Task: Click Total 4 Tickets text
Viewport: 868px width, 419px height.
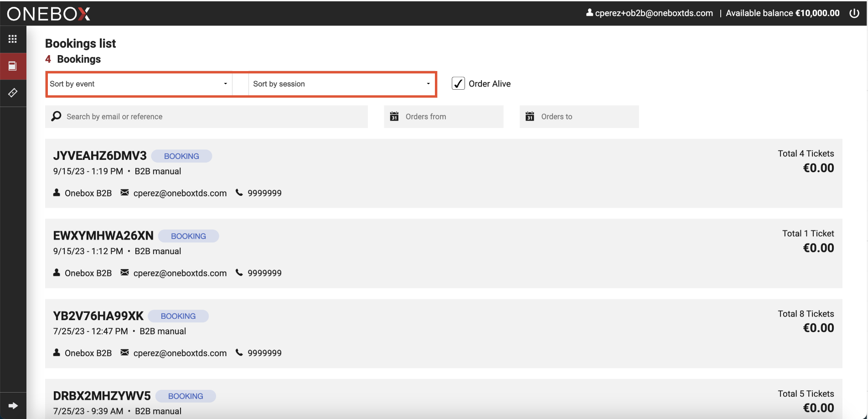Action: coord(806,153)
